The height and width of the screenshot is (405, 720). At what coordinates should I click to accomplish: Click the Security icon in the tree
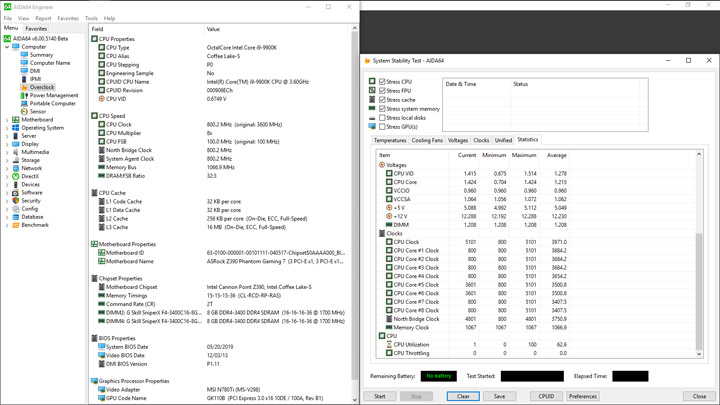coord(16,201)
